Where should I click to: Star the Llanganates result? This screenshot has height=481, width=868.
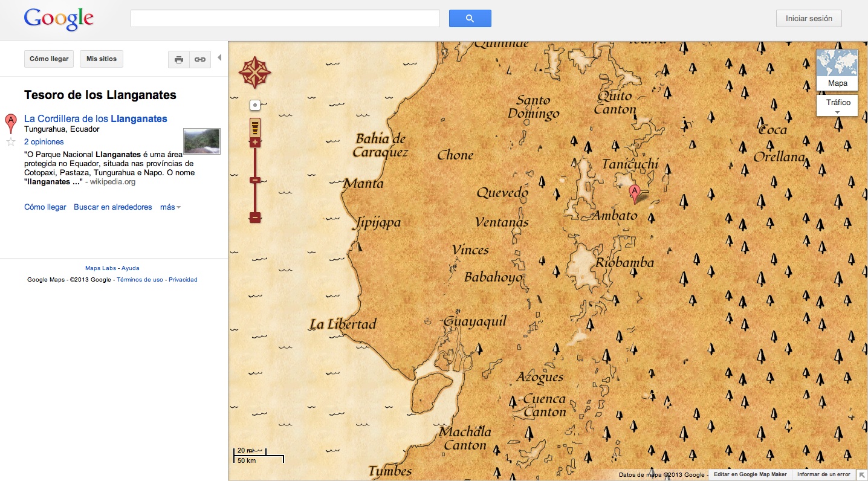pyautogui.click(x=10, y=142)
